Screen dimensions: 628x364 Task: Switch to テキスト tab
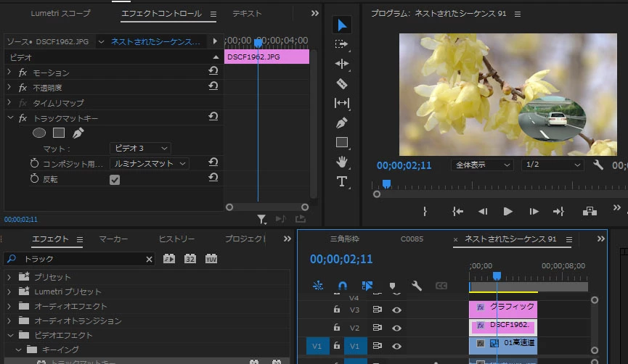(x=247, y=13)
